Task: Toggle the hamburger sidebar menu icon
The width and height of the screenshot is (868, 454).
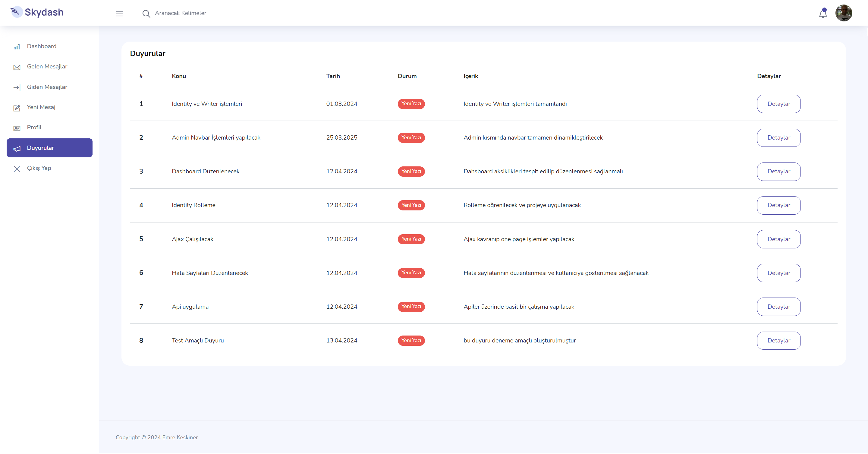Action: point(119,14)
